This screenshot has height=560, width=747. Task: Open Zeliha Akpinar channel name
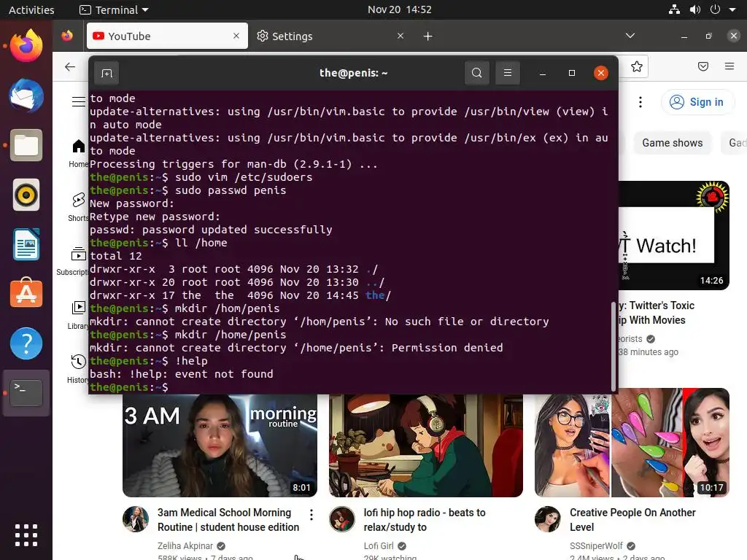click(x=185, y=545)
